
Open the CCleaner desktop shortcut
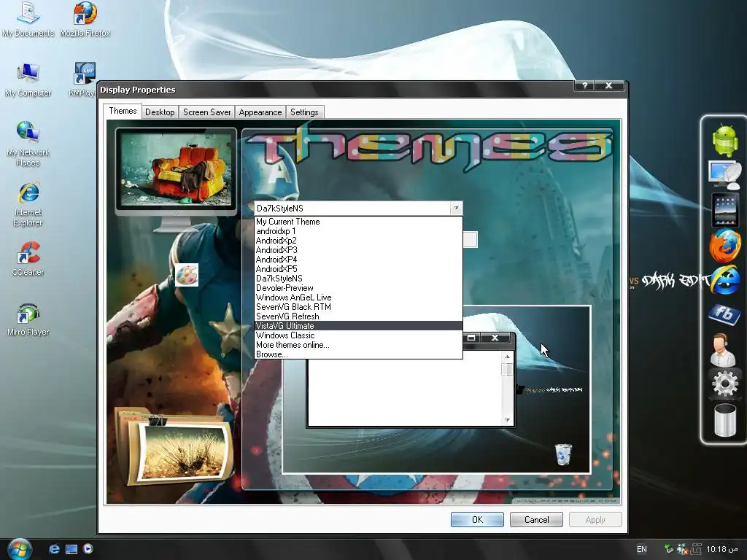(x=28, y=260)
